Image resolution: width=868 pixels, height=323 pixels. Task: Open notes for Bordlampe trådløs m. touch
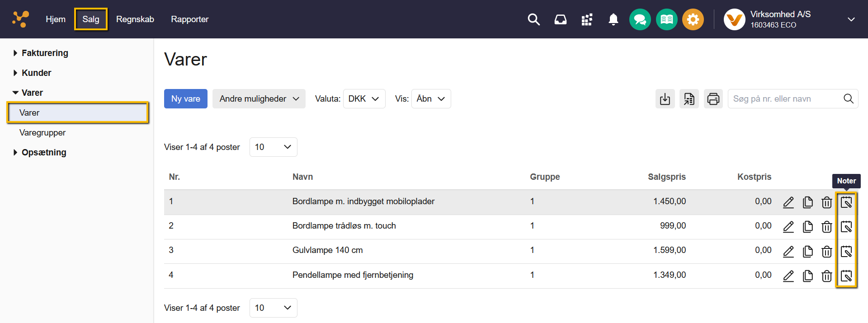[846, 226]
